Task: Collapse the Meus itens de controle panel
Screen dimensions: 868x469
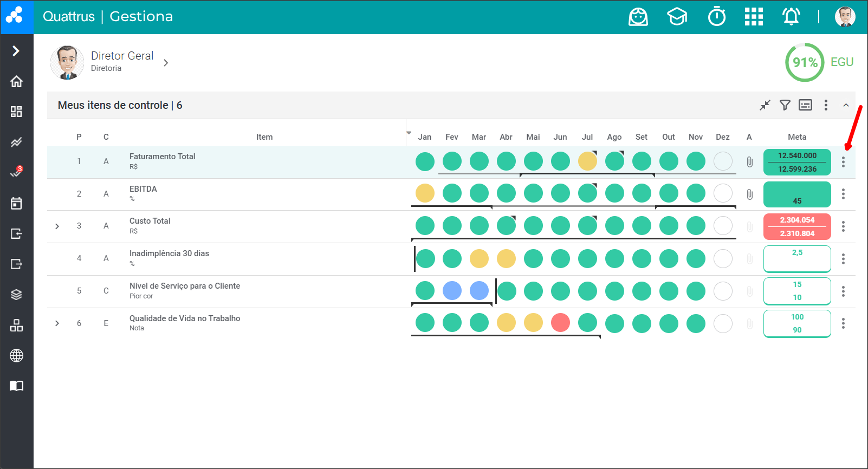Action: 845,105
